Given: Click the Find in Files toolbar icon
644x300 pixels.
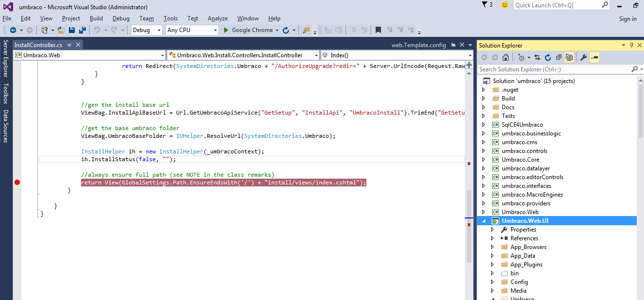Looking at the screenshot, I should [x=306, y=30].
